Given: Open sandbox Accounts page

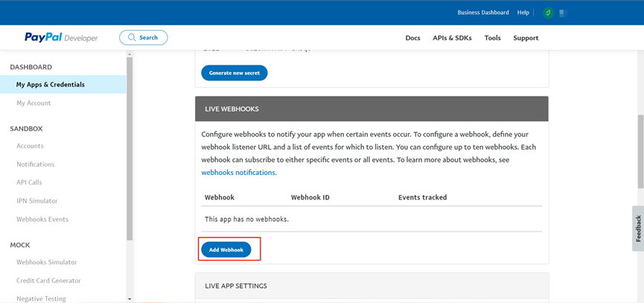Looking at the screenshot, I should click(30, 146).
